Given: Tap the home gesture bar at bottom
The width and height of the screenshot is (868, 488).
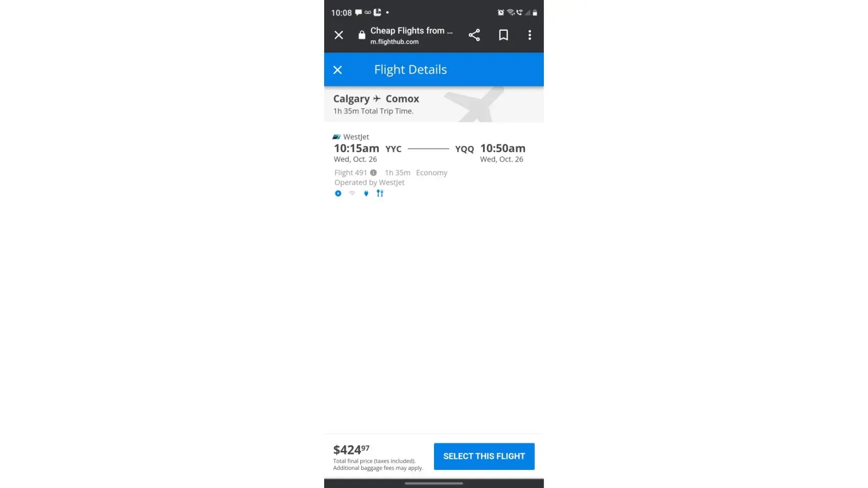Looking at the screenshot, I should (434, 484).
